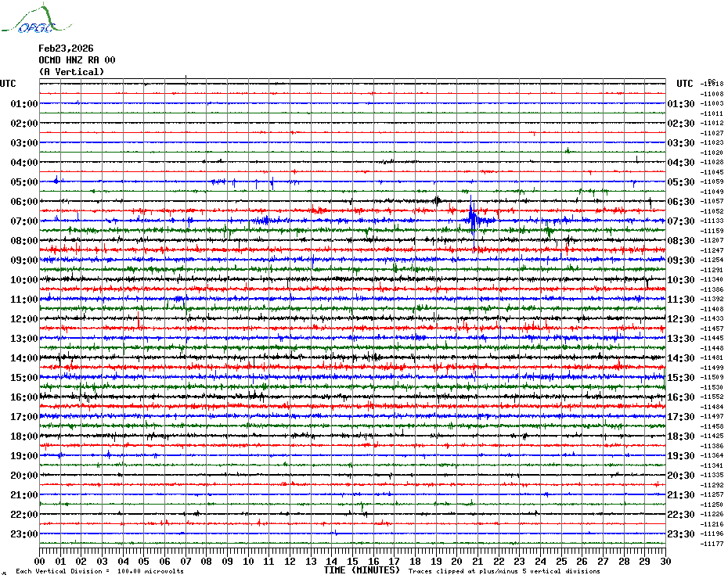Click the traces clipped note at bottom
This screenshot has width=728, height=582.
504,571
